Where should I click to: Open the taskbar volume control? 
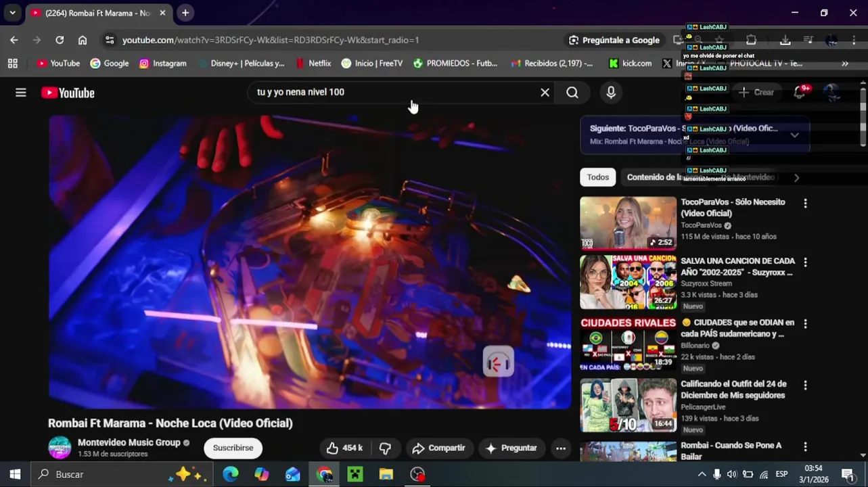[x=732, y=474]
